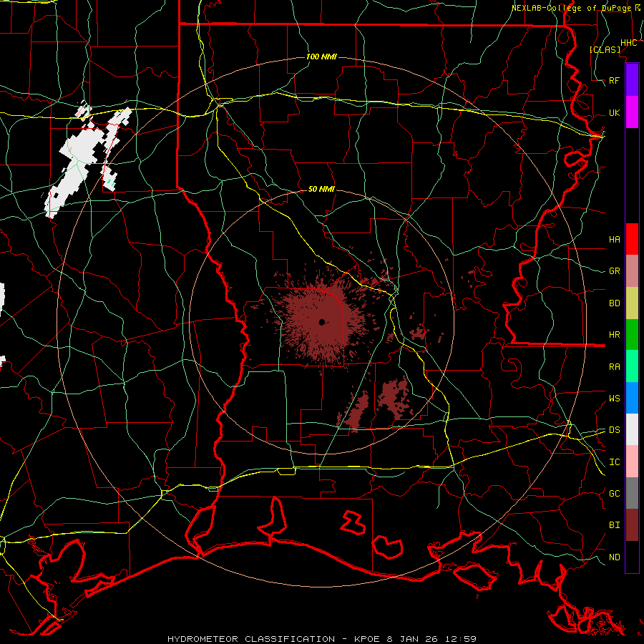Select the HR legend label
Image resolution: width=644 pixels, height=644 pixels.
(614, 335)
